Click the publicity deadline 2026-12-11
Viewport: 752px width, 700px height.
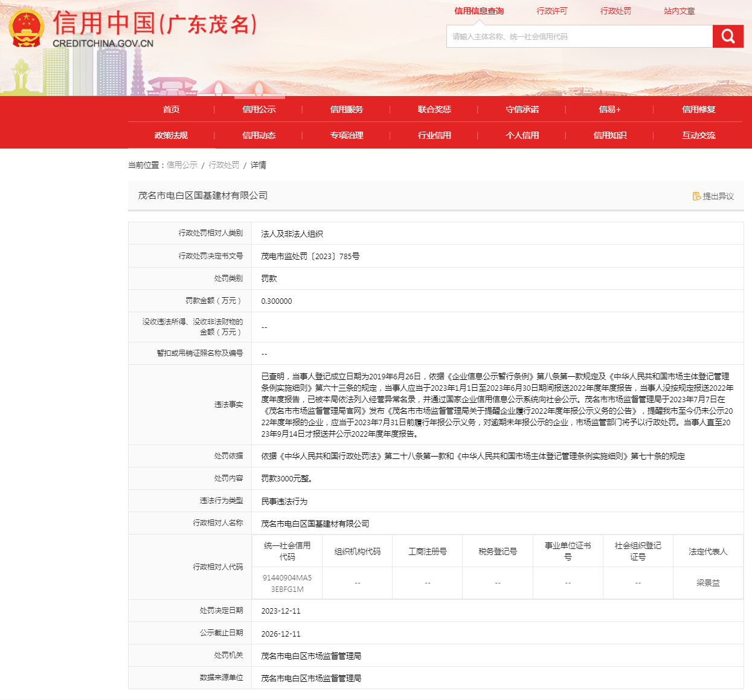tap(281, 634)
